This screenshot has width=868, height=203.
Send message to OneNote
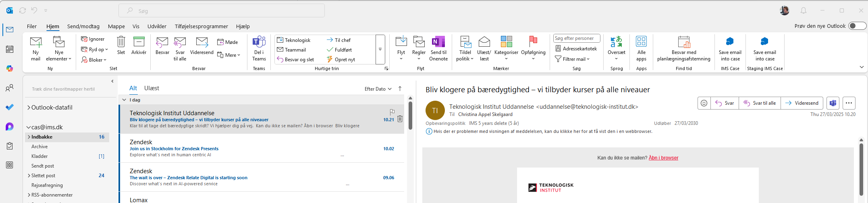point(438,49)
